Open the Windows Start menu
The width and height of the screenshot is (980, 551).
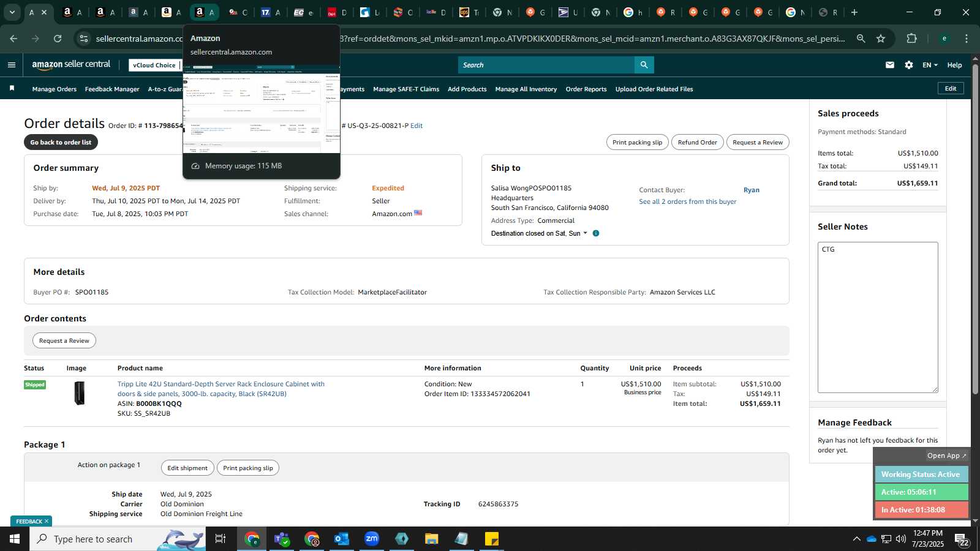(x=15, y=539)
